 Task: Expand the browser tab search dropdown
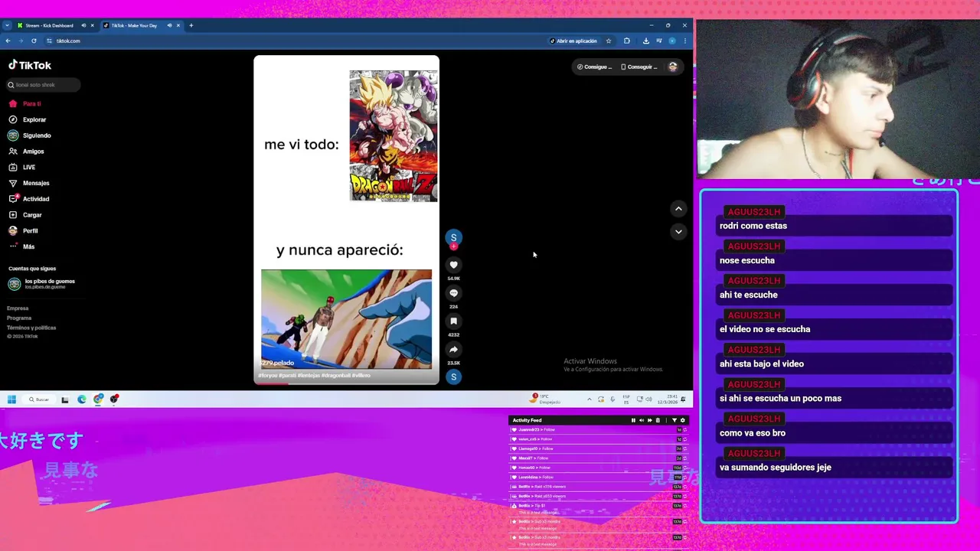pyautogui.click(x=7, y=25)
